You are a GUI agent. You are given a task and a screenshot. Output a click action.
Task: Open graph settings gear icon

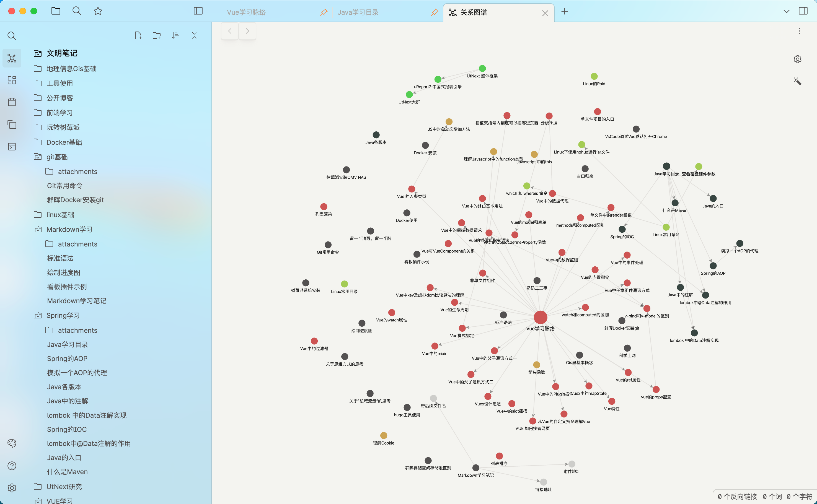[x=797, y=59]
